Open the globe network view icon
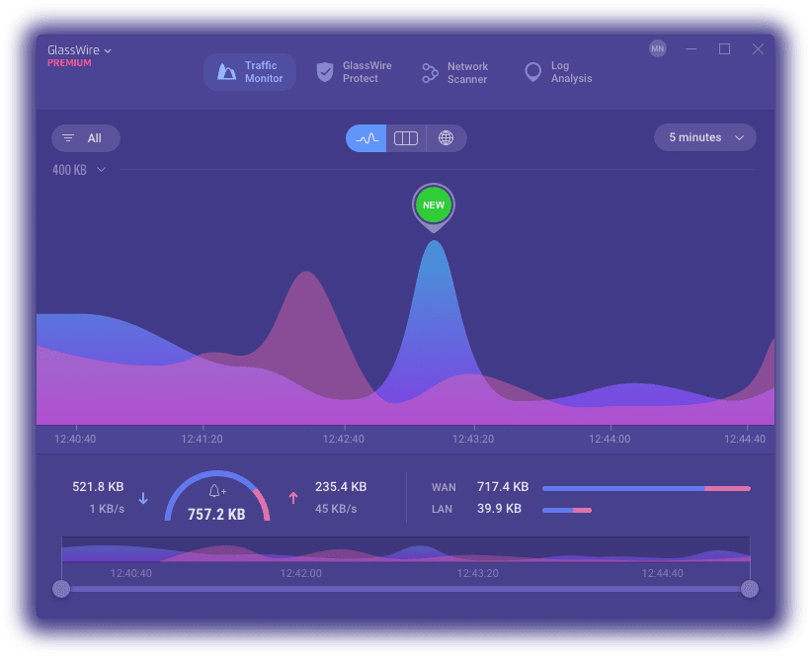This screenshot has width=812, height=657. [446, 137]
